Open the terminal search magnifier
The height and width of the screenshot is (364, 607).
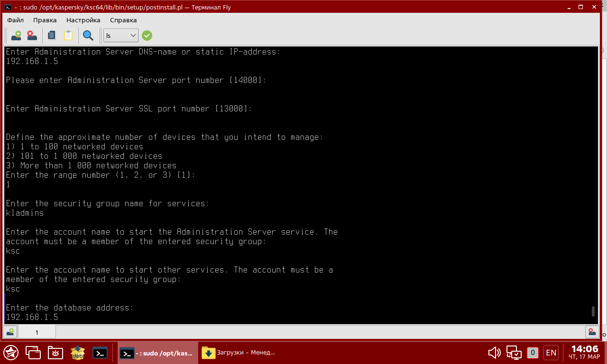[88, 36]
